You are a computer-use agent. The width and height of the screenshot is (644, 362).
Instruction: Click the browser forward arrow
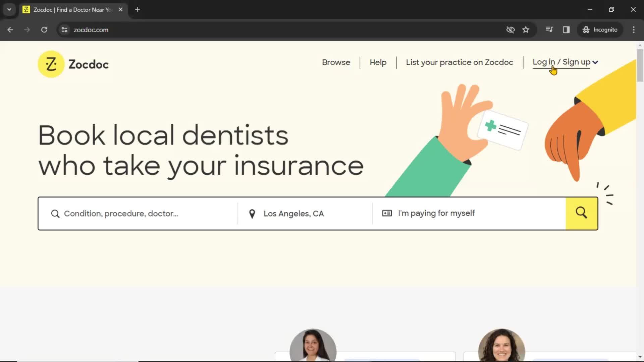pos(27,30)
